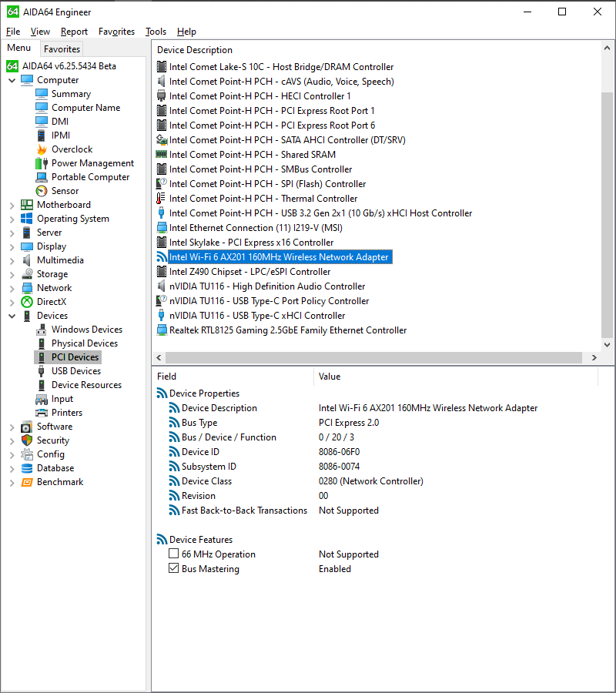This screenshot has height=693, width=616.
Task: Click the Multimedia speaker icon
Action: point(27,260)
